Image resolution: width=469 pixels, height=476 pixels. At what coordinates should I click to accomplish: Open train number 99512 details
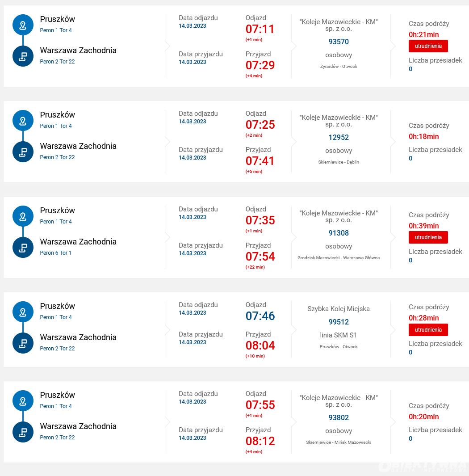tap(339, 322)
